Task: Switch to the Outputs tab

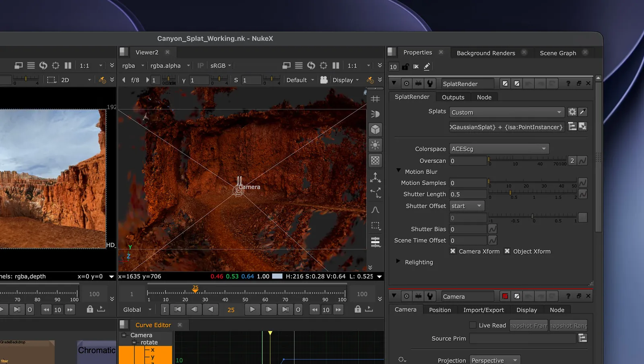Action: pyautogui.click(x=453, y=97)
